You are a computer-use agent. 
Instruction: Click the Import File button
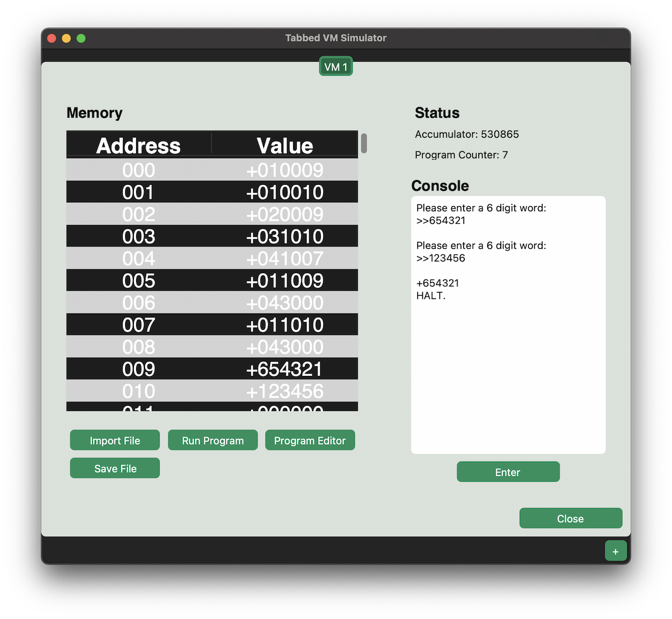(115, 440)
